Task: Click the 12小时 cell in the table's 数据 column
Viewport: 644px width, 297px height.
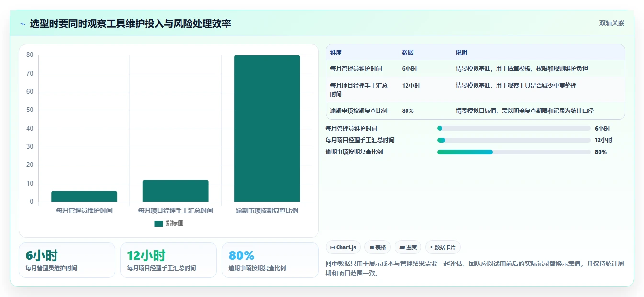Action: click(411, 86)
